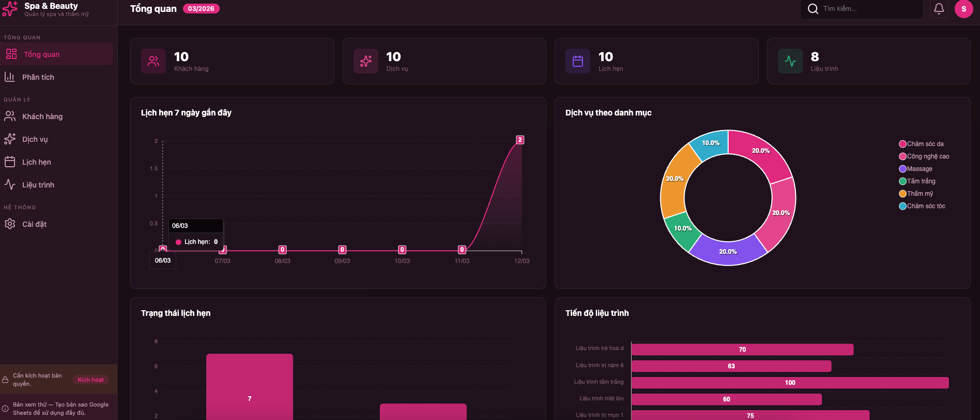
Task: Click the Dịch vụ sparkle card icon
Action: click(365, 61)
